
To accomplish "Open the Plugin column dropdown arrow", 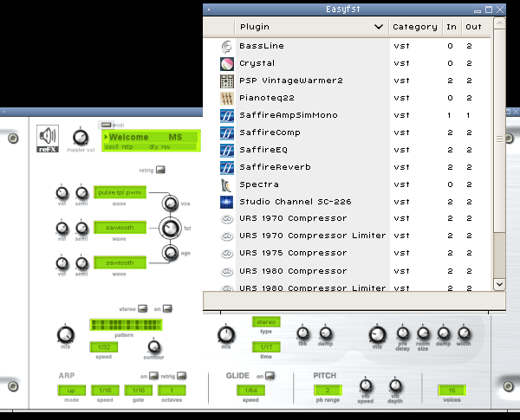I will click(379, 27).
